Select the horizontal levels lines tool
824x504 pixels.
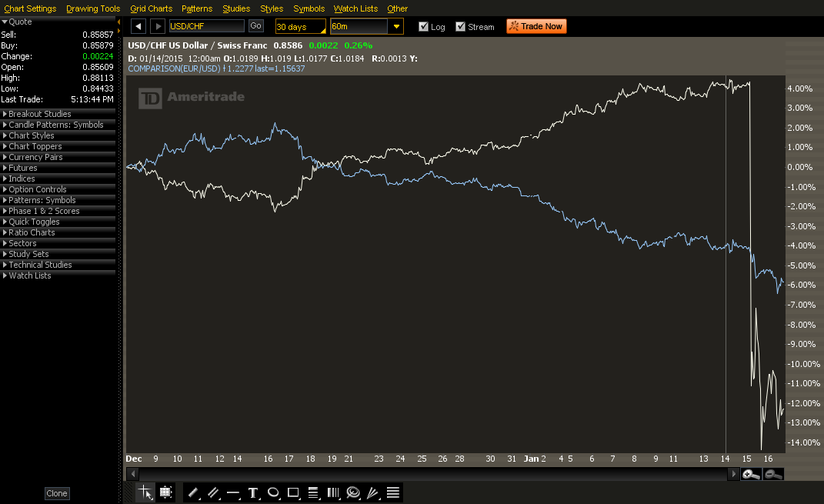[393, 492]
